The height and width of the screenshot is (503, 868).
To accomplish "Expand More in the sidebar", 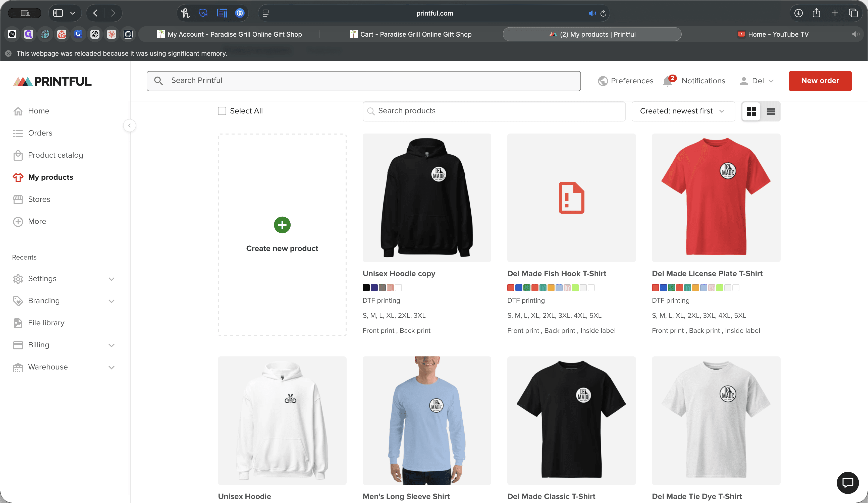I will point(29,221).
